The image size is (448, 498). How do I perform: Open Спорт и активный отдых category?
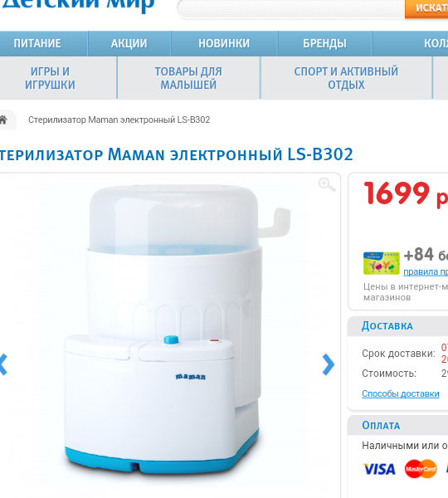click(346, 78)
